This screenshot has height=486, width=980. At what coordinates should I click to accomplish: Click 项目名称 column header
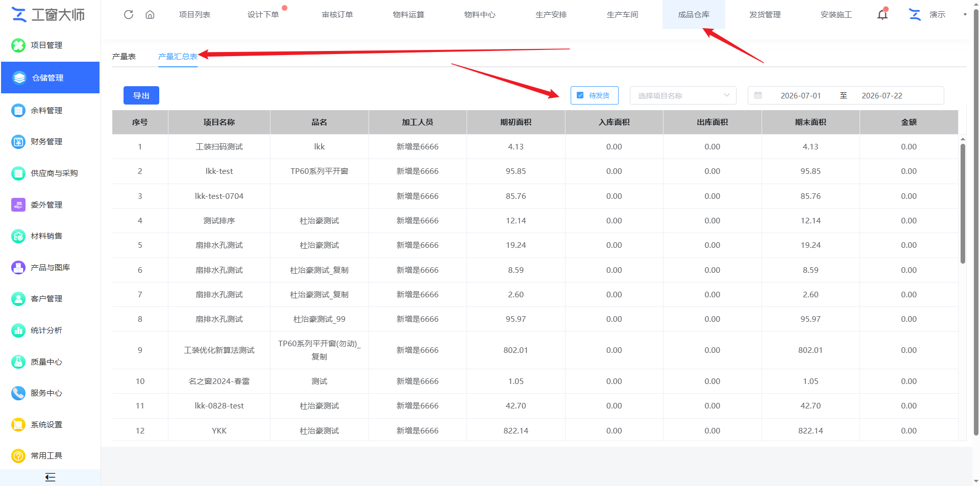(x=219, y=122)
